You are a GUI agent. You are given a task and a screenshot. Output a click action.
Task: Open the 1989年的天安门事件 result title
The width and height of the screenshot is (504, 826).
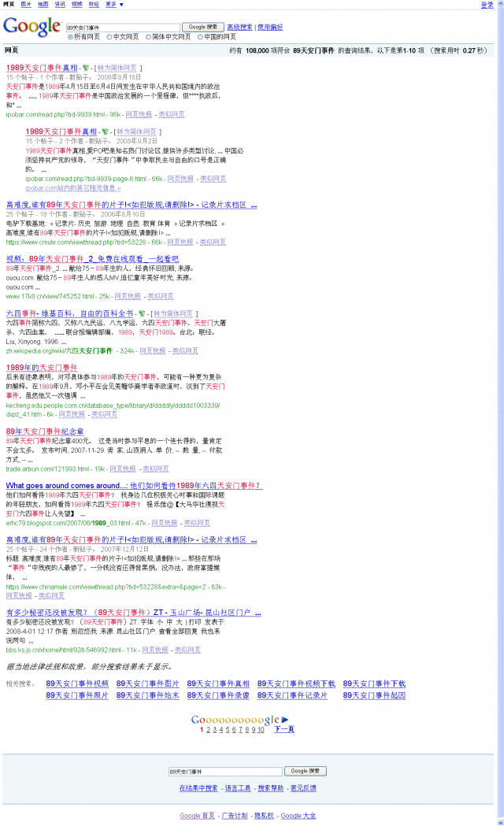42,367
